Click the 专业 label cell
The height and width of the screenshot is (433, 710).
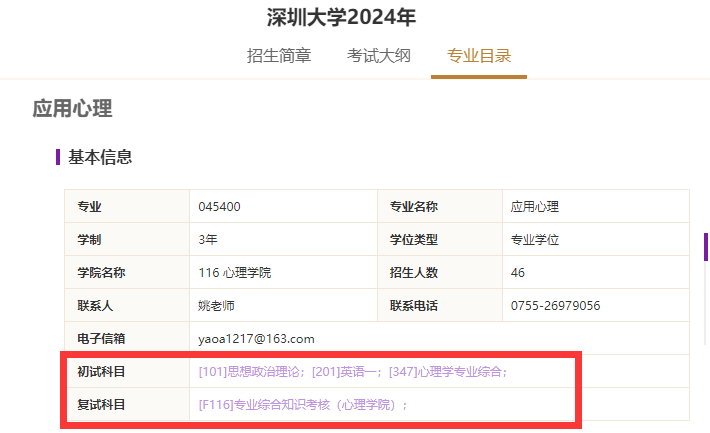(127, 207)
